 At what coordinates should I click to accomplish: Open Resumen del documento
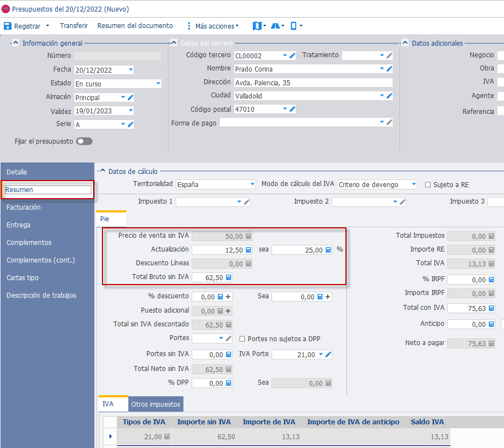point(135,26)
